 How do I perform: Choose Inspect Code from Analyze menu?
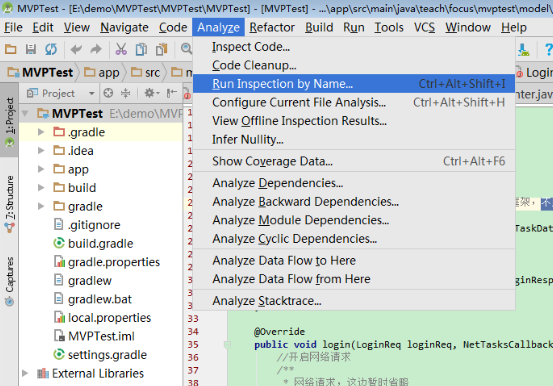click(354, 47)
